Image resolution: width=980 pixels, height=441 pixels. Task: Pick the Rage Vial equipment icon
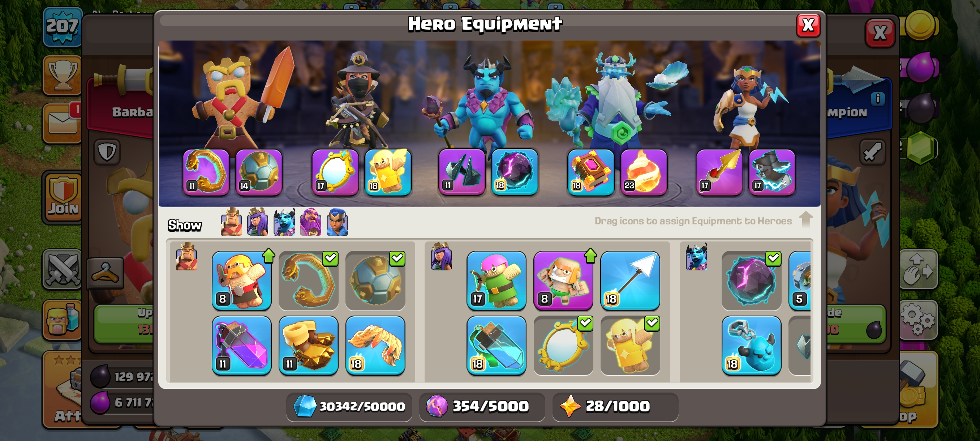[x=242, y=346]
